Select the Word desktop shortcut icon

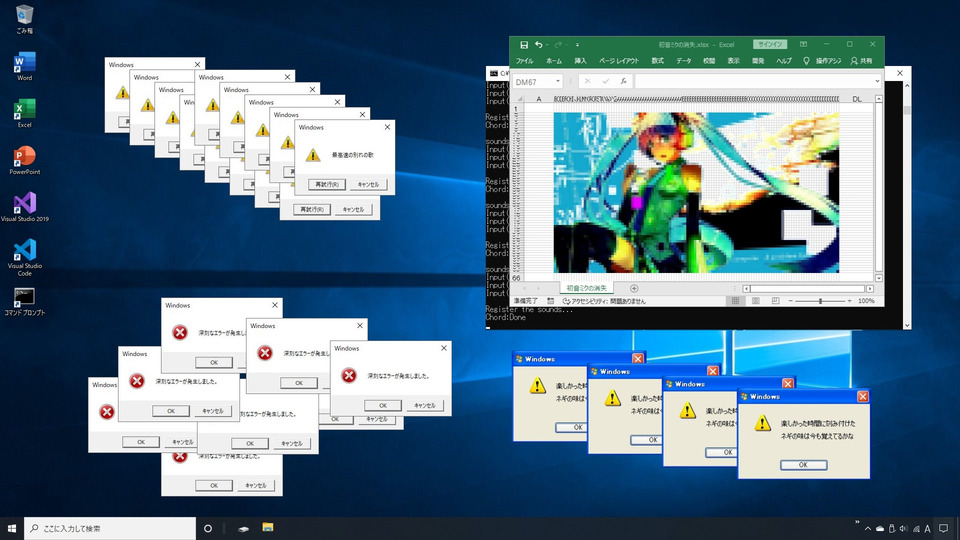pos(24,66)
